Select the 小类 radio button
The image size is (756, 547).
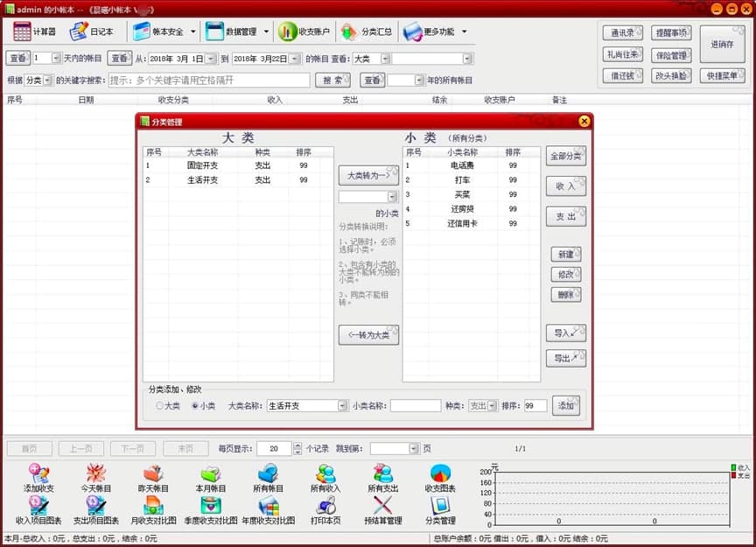194,406
